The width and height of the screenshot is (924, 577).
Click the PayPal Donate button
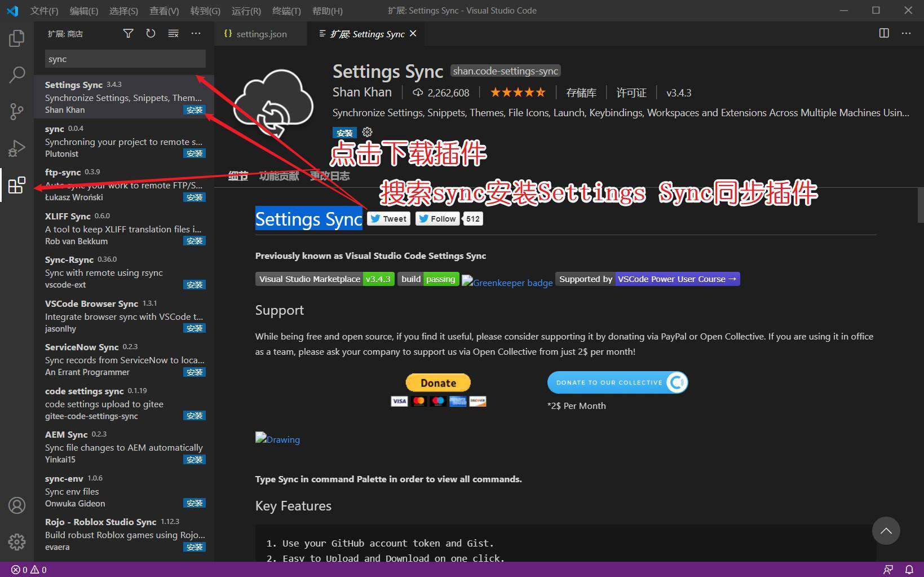pos(438,383)
